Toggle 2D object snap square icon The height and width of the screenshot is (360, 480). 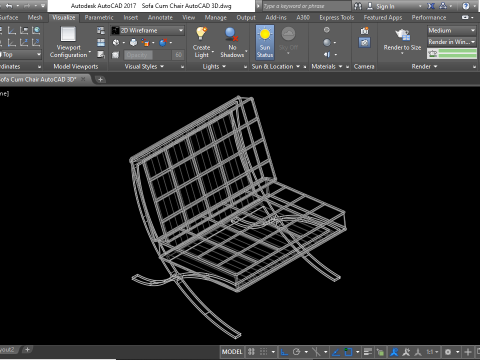348,352
